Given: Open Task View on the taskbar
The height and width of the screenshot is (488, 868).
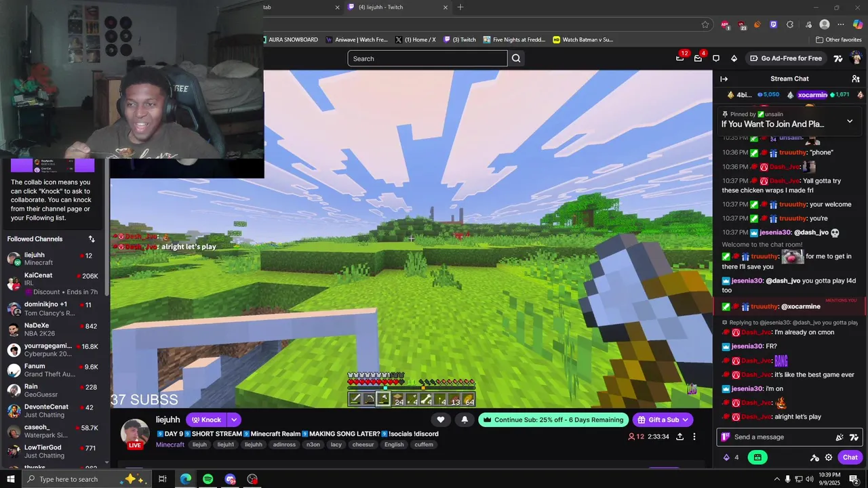Looking at the screenshot, I should (163, 479).
